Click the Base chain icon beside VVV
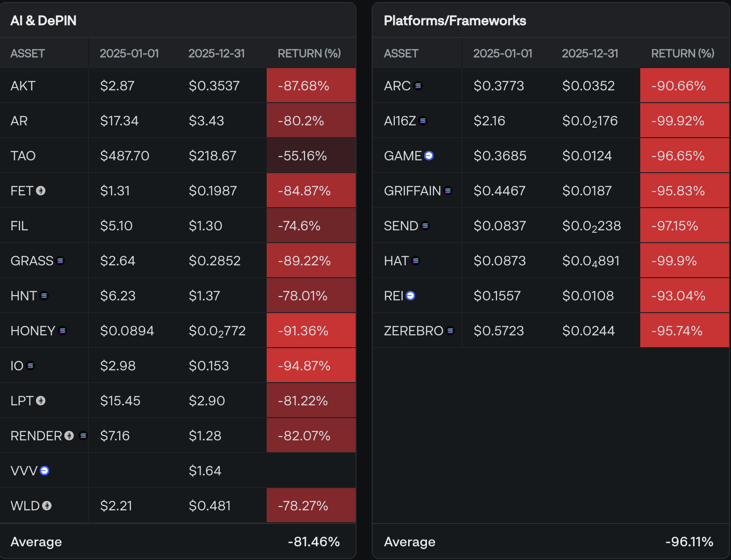The image size is (731, 560). pos(44,471)
